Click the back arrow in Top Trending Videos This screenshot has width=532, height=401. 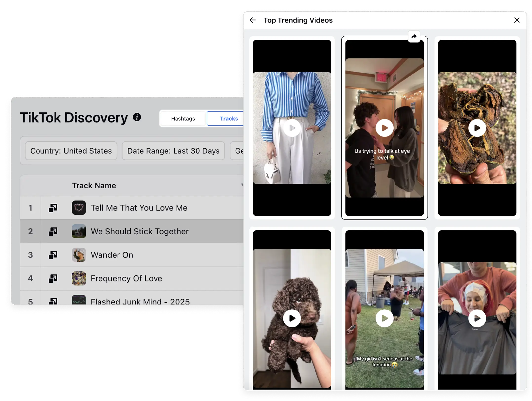pos(253,20)
